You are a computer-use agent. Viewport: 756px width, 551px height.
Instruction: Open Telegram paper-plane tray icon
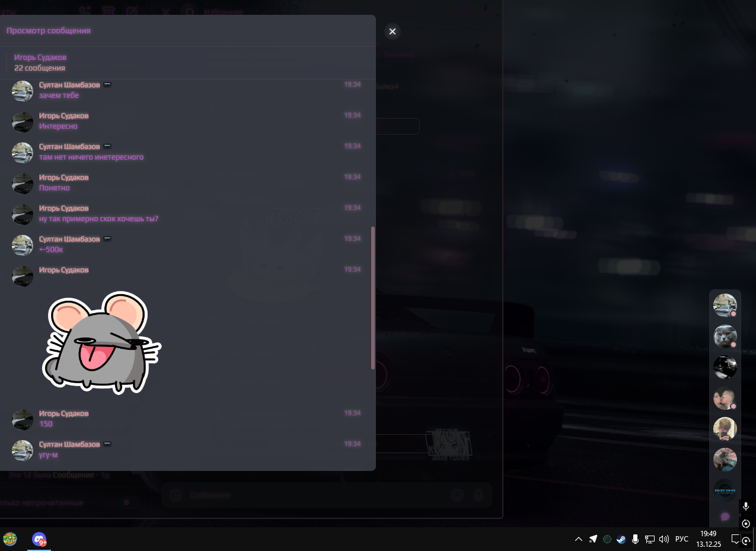pos(593,539)
